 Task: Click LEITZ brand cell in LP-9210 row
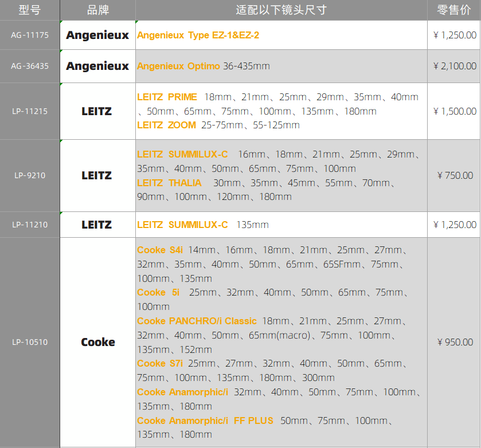pyautogui.click(x=98, y=175)
